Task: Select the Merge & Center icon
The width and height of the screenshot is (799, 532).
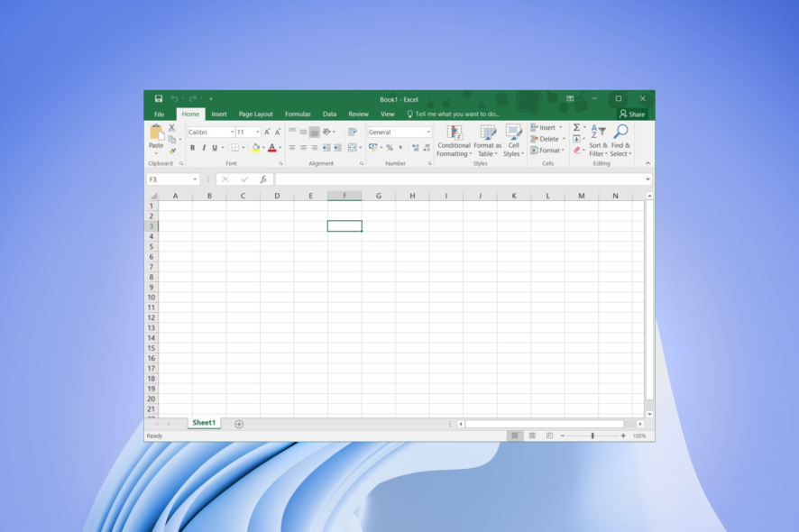Action: coord(353,148)
